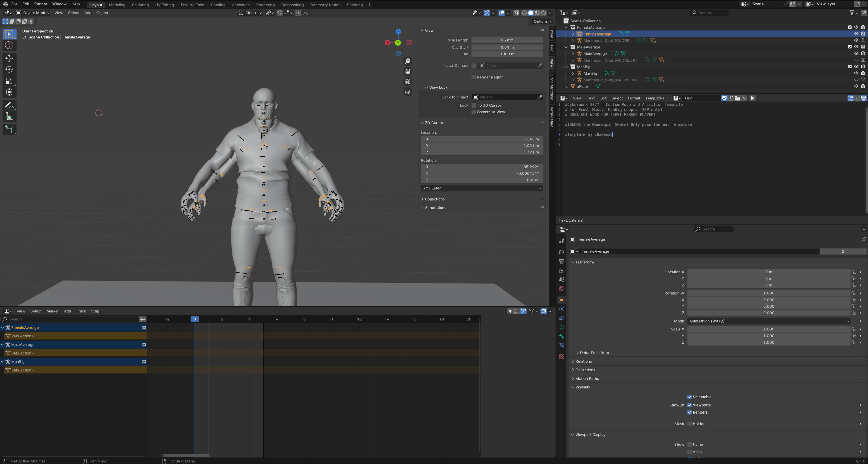
Task: Run script with play button
Action: click(x=752, y=98)
